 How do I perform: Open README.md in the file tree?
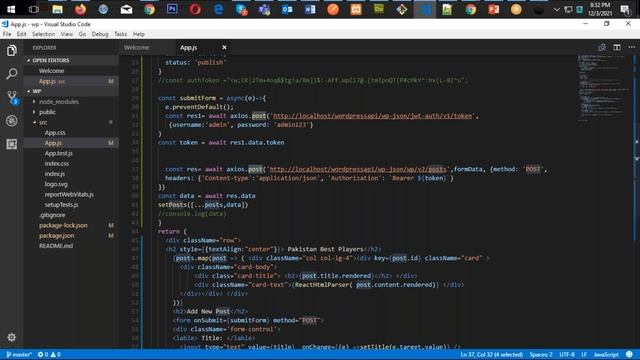(x=56, y=246)
